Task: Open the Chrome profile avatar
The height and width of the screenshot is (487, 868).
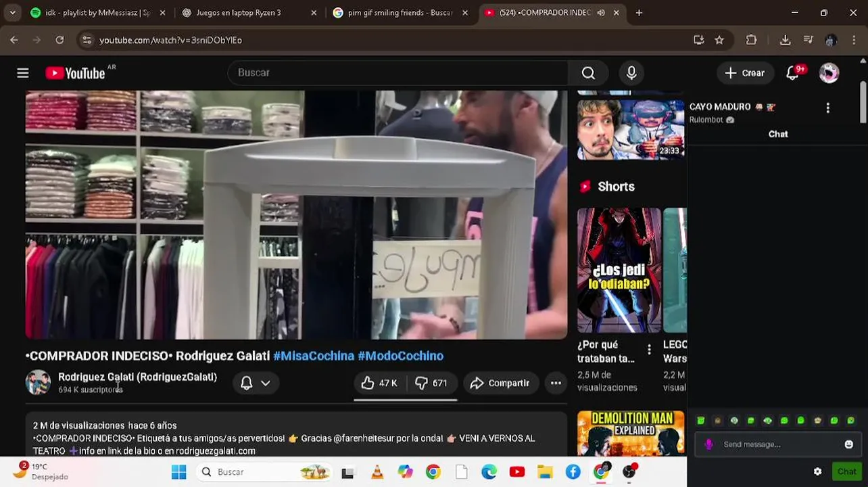Action: (x=831, y=40)
